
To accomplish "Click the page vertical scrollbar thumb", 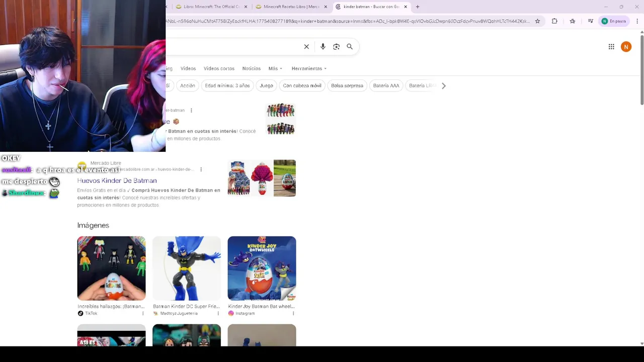I will point(641,70).
